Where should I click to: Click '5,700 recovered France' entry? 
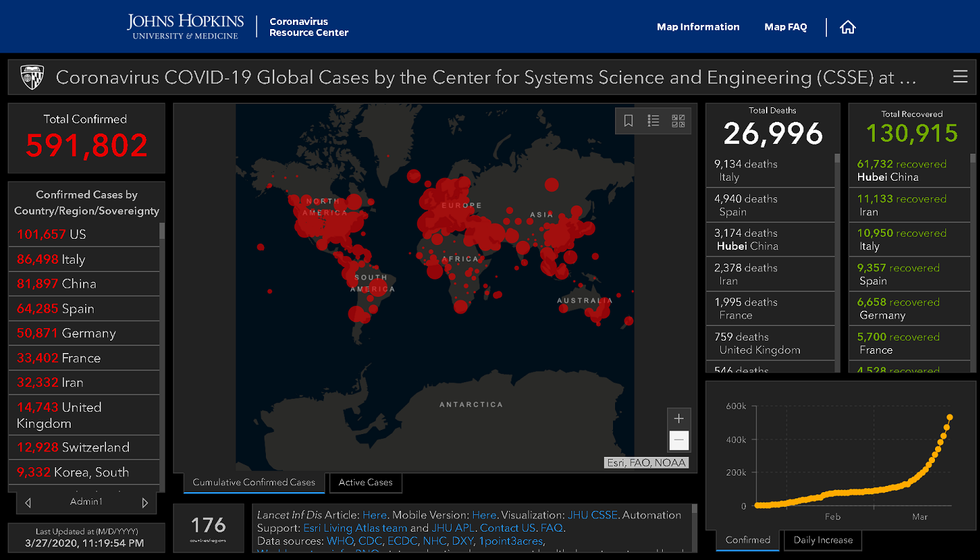(x=909, y=343)
